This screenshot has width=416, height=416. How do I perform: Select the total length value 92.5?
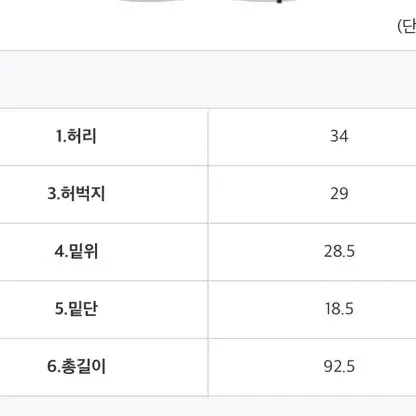click(x=339, y=366)
